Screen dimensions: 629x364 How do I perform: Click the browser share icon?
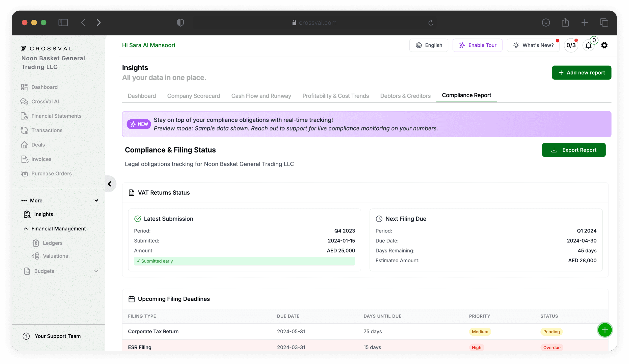coord(565,22)
